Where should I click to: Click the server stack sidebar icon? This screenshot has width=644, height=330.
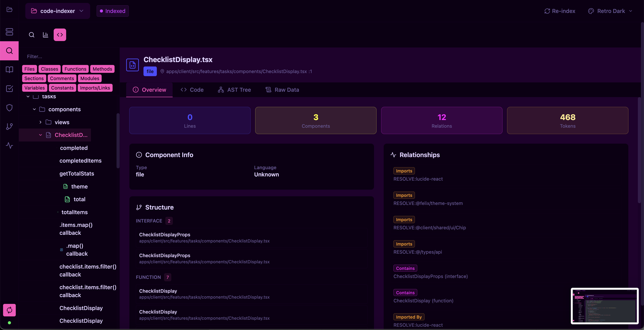9,32
